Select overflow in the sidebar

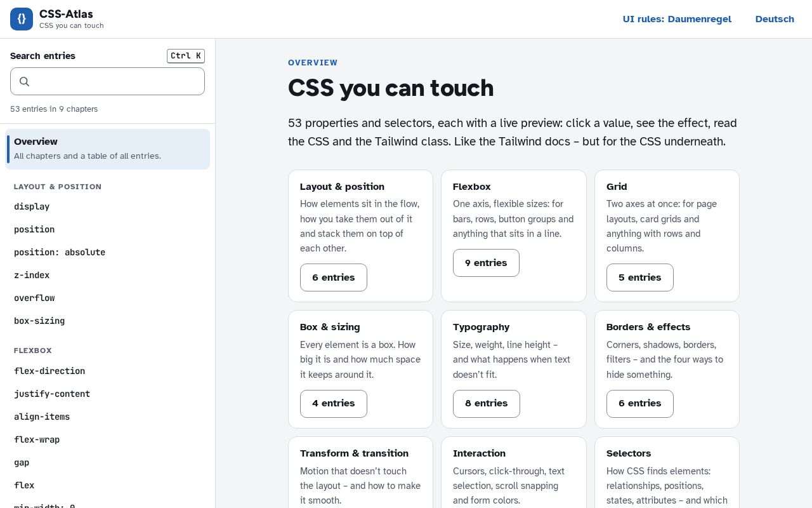click(107, 298)
